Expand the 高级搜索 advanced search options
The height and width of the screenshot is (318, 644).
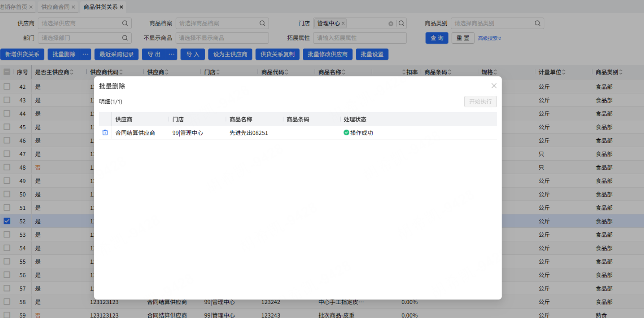(490, 38)
